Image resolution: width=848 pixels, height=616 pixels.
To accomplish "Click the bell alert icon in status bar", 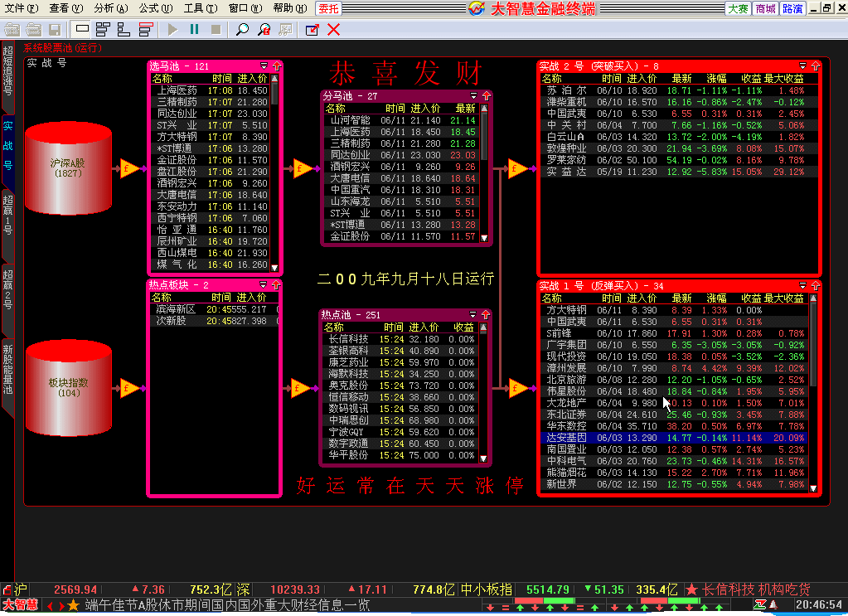I will 773,604.
